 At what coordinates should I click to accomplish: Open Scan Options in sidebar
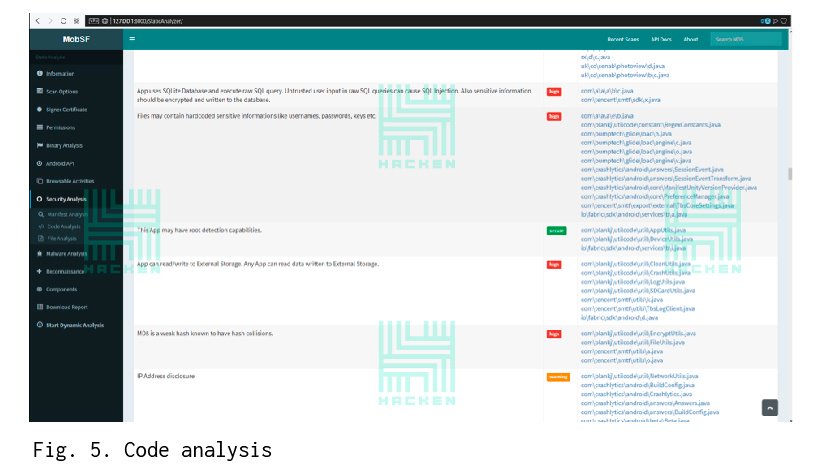(62, 91)
